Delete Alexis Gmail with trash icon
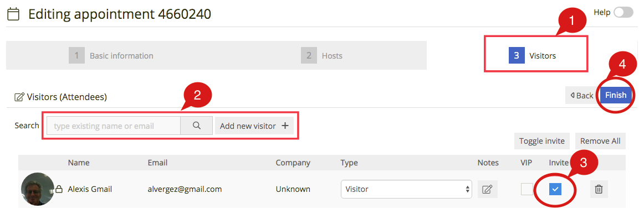Image resolution: width=644 pixels, height=219 pixels. (599, 189)
